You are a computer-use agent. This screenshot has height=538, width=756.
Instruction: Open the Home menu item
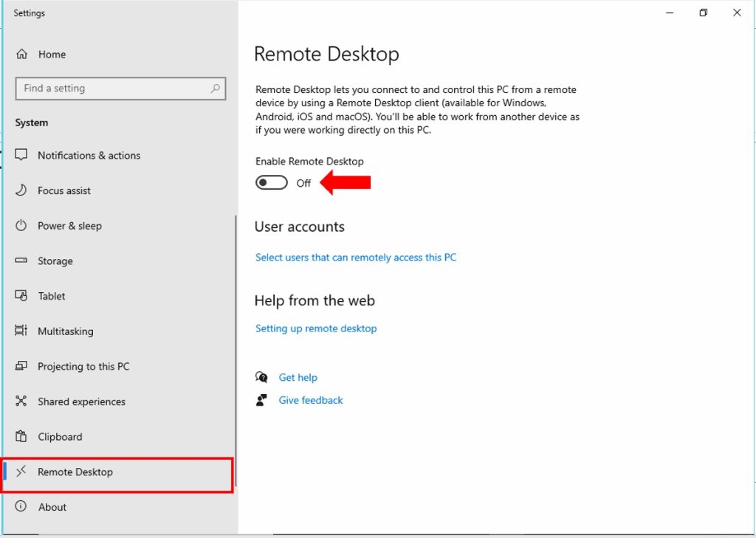point(52,54)
